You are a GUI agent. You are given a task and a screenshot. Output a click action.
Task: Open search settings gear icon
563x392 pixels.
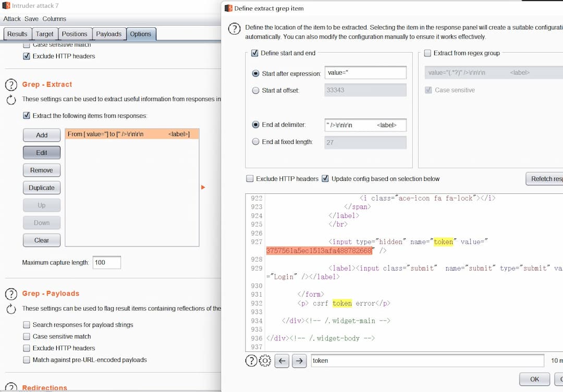(265, 360)
